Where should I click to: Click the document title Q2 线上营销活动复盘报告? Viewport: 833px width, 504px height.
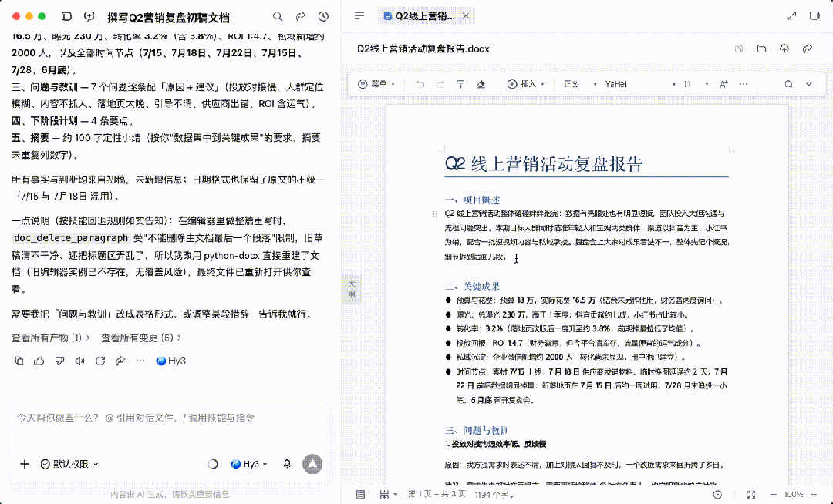[544, 164]
